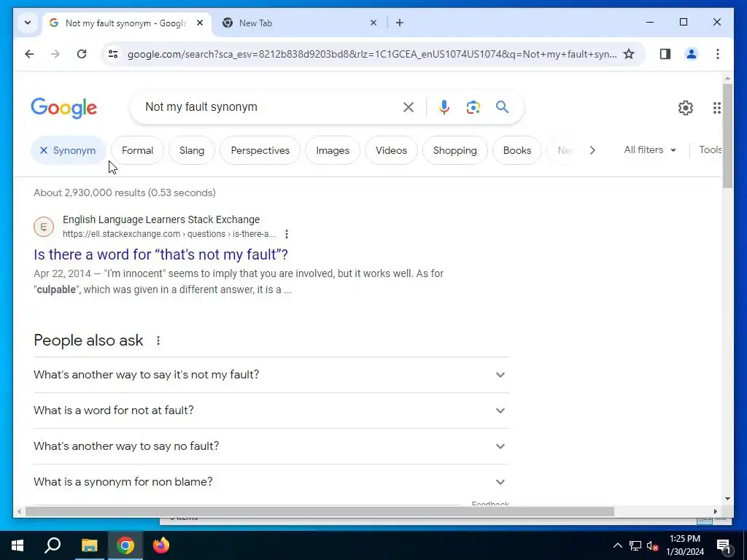Show more filter chips with right arrow

[592, 150]
